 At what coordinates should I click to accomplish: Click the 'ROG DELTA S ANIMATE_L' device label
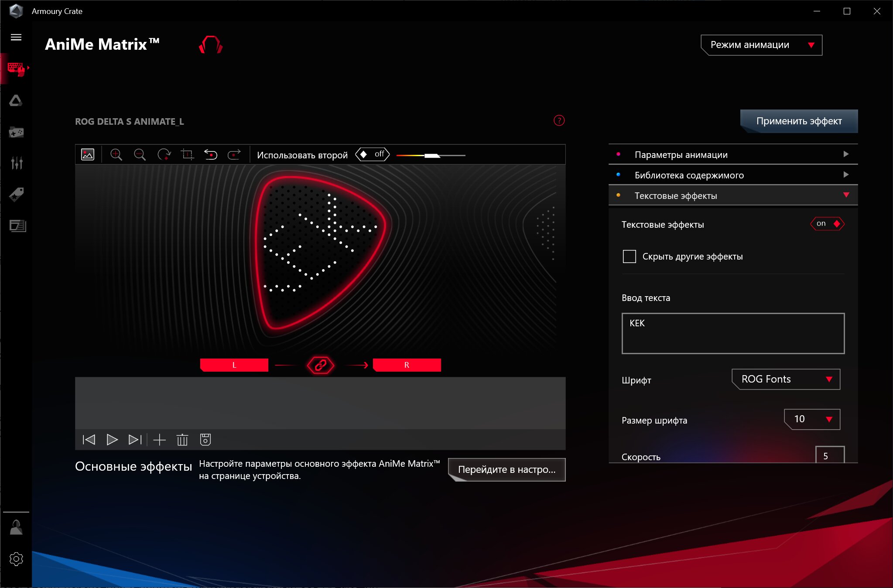(130, 122)
